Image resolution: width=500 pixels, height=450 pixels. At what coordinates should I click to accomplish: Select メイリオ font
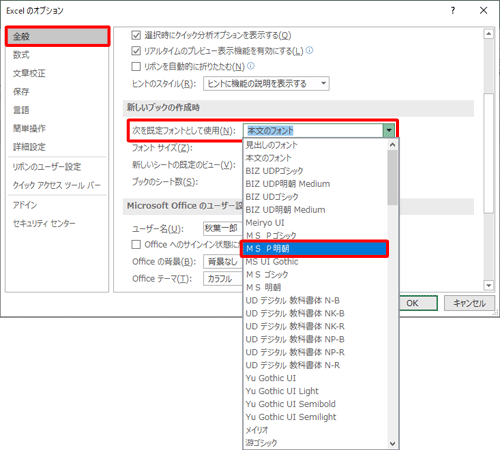315,430
